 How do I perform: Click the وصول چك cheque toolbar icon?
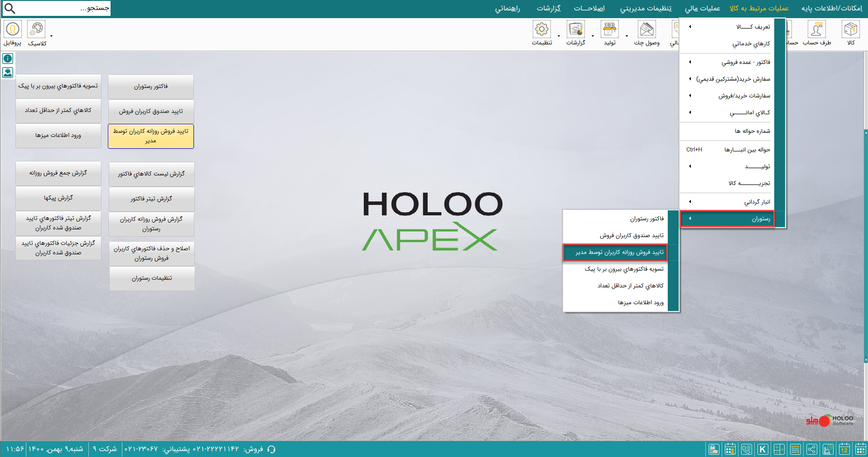(646, 29)
